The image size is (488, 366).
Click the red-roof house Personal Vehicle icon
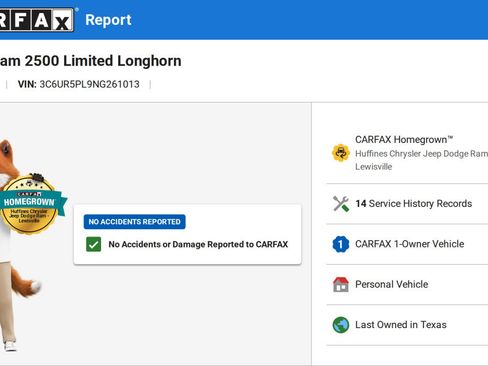(341, 284)
